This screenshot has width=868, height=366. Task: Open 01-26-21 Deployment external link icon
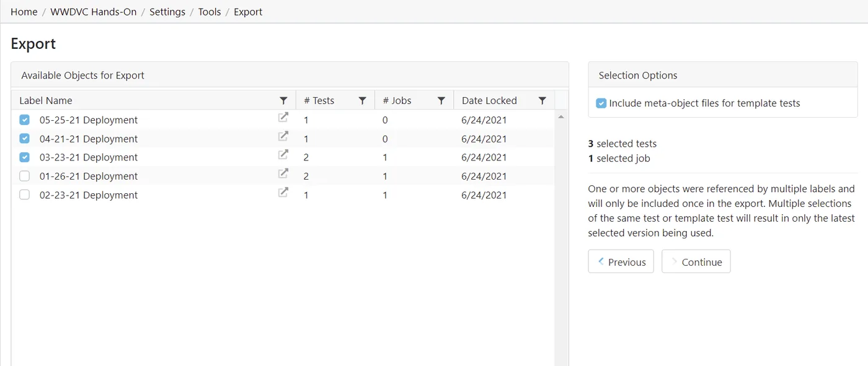click(283, 173)
